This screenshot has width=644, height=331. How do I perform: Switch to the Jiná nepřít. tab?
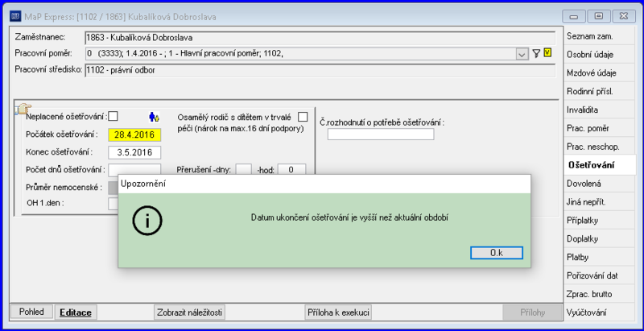coord(600,202)
